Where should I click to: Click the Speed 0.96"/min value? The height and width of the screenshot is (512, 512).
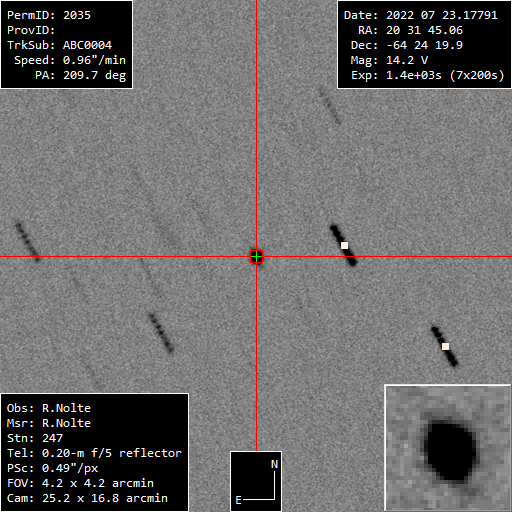70,60
